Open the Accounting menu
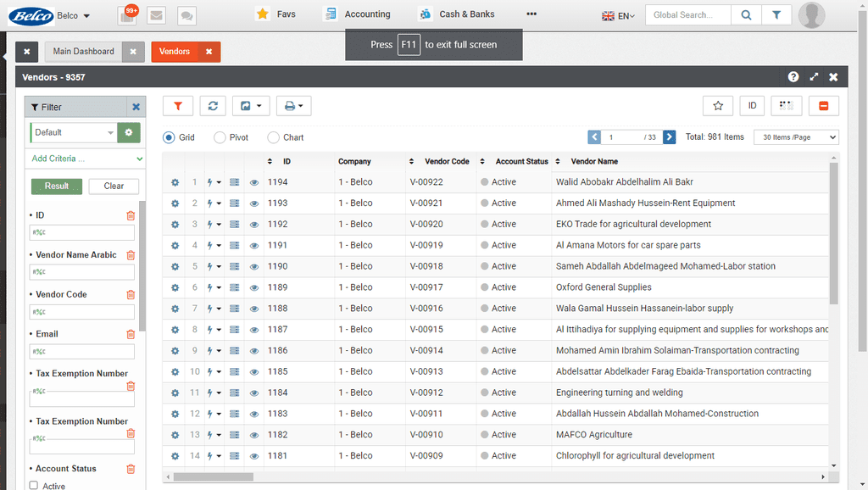868x490 pixels. point(357,14)
